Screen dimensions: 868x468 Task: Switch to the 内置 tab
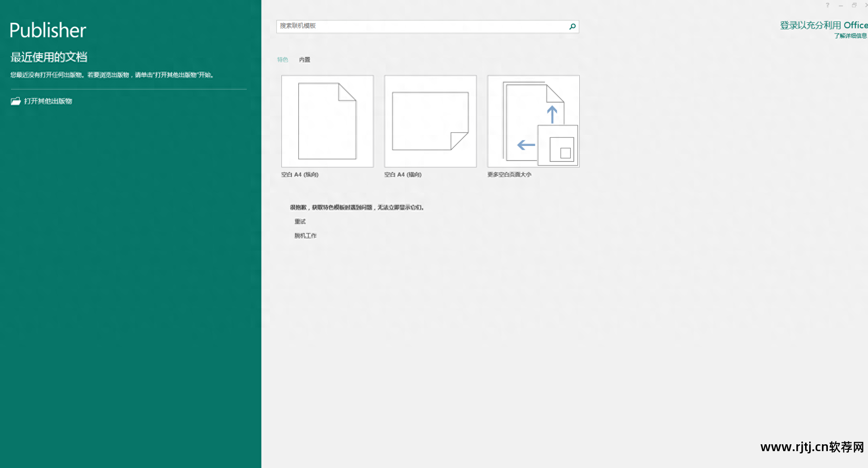pyautogui.click(x=305, y=60)
